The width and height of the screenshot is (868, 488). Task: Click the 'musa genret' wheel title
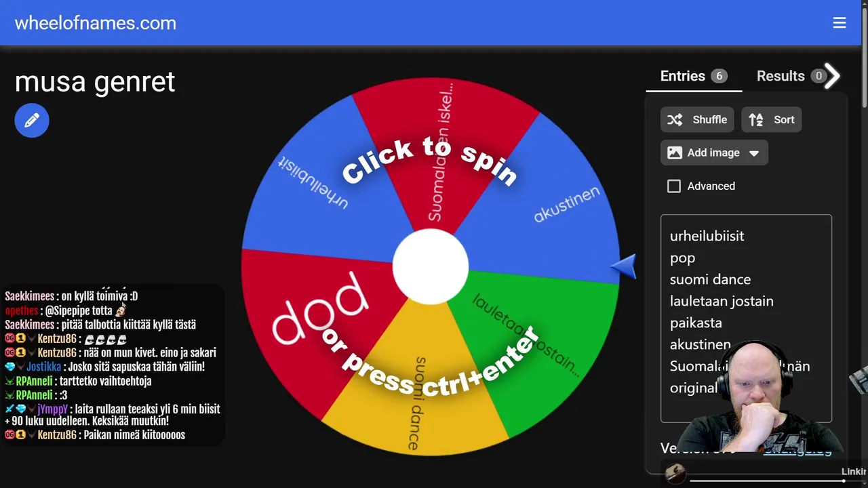tap(95, 82)
